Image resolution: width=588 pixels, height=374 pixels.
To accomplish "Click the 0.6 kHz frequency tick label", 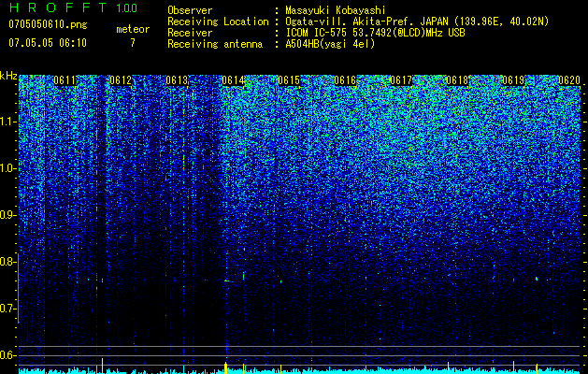I will pyautogui.click(x=8, y=355).
